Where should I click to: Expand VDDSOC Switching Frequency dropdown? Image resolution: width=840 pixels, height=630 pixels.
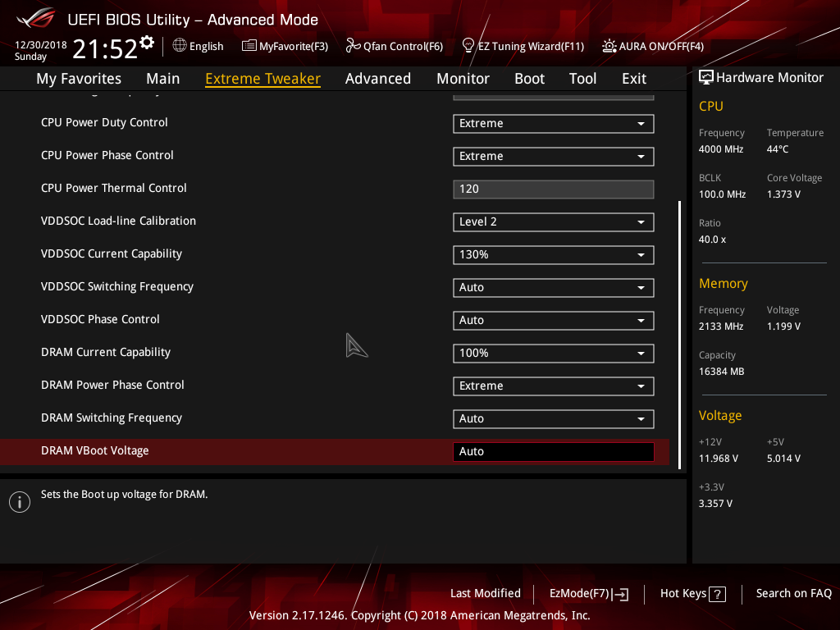(554, 288)
